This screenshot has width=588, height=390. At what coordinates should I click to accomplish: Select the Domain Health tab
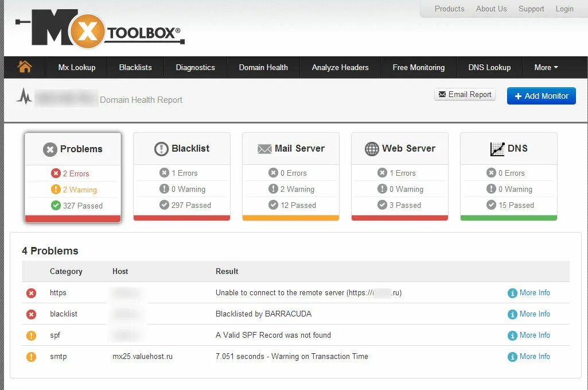263,67
